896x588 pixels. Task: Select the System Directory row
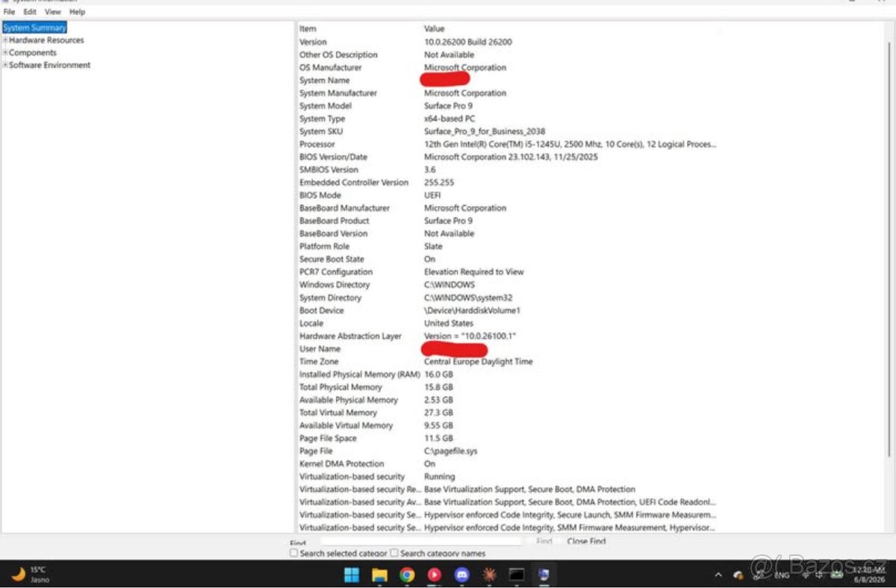pyautogui.click(x=508, y=298)
